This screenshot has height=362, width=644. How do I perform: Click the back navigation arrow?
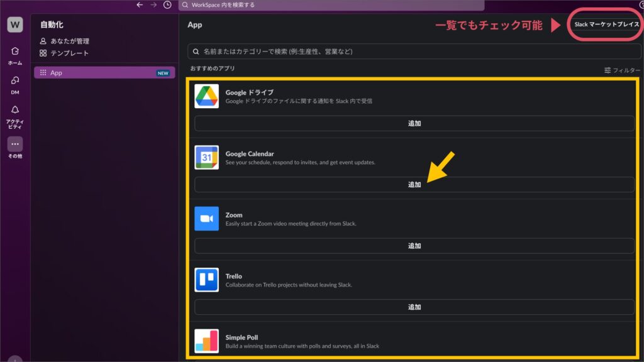point(140,5)
